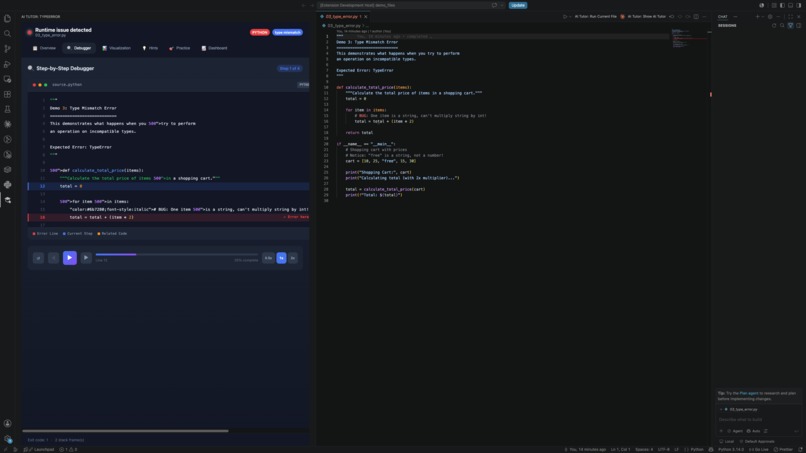806x453 pixels.
Task: Switch to the Overview tab
Action: click(x=44, y=48)
